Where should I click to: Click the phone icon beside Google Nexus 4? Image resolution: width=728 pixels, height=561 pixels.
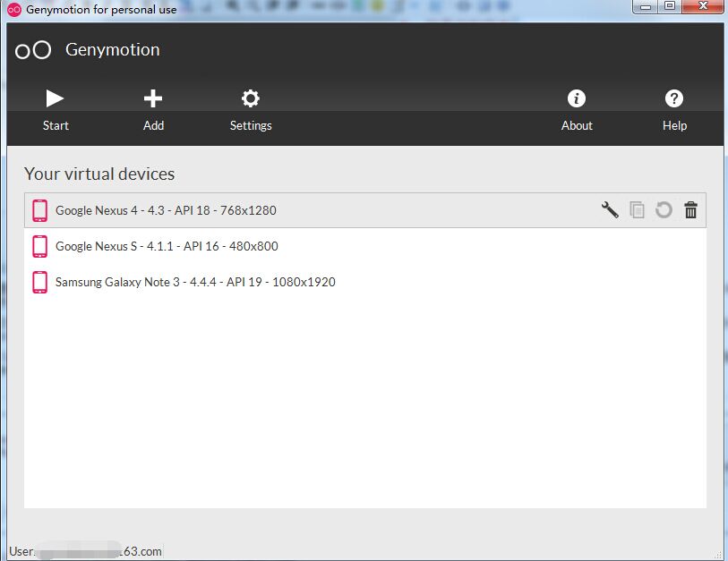coord(39,210)
